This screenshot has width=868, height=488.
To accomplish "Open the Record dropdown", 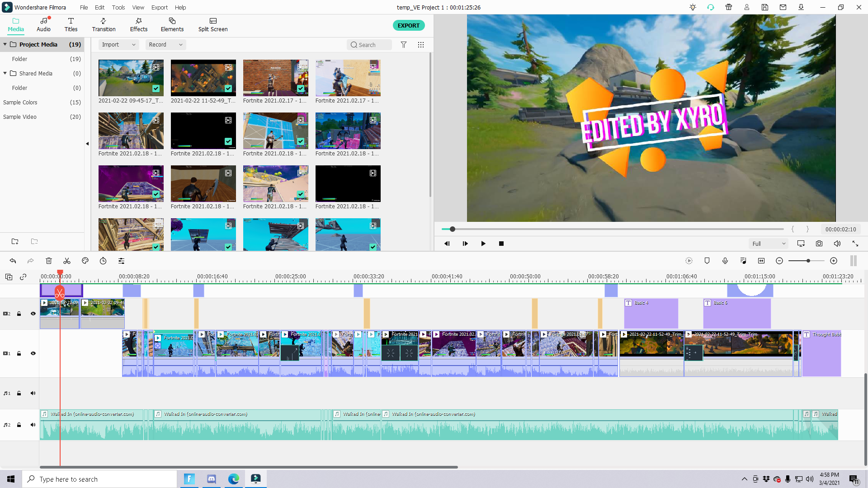I will pos(165,44).
